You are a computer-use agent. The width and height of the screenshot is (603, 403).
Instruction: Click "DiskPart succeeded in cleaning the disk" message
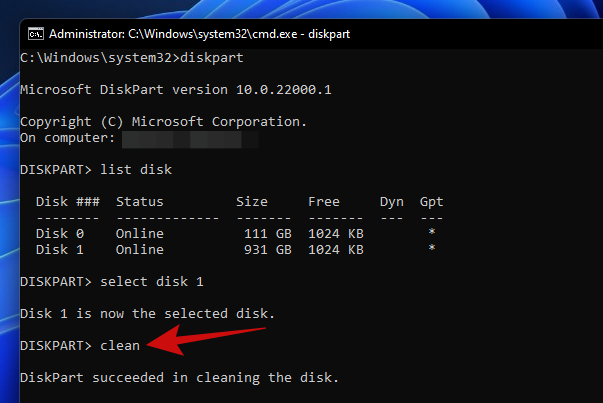point(180,378)
